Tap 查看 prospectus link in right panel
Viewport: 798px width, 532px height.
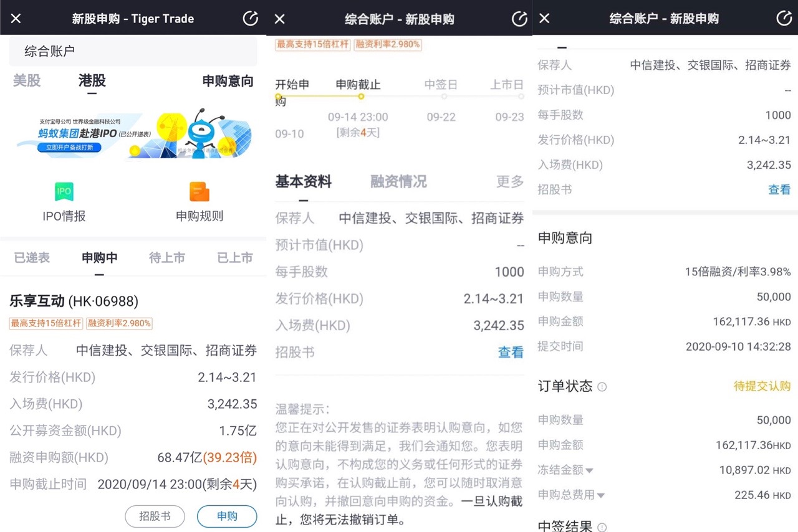point(779,189)
